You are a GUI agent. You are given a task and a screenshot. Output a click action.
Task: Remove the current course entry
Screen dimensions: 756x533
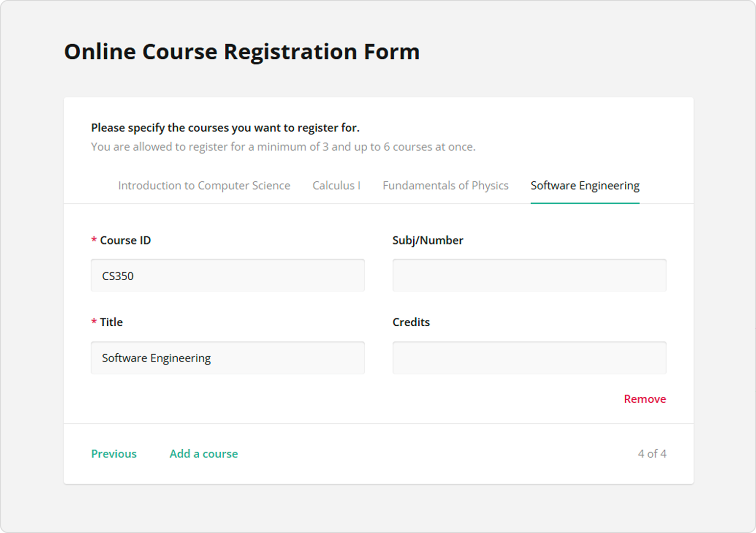pyautogui.click(x=644, y=399)
